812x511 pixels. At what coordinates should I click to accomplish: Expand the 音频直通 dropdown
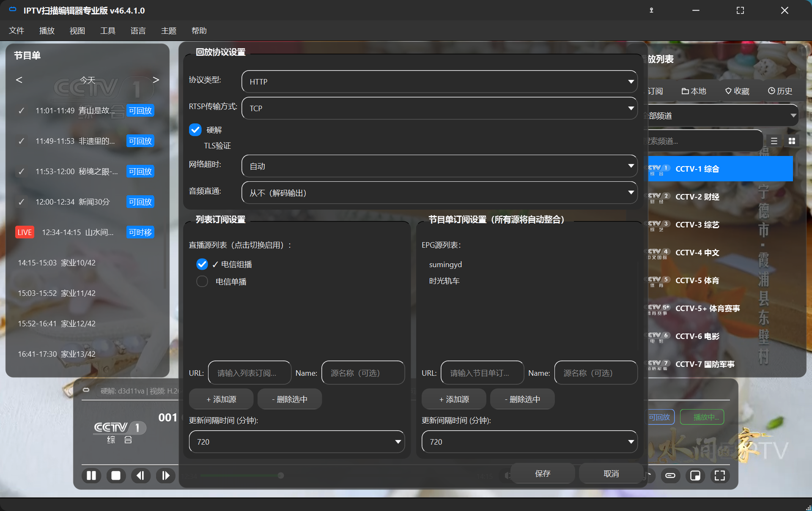pyautogui.click(x=439, y=193)
